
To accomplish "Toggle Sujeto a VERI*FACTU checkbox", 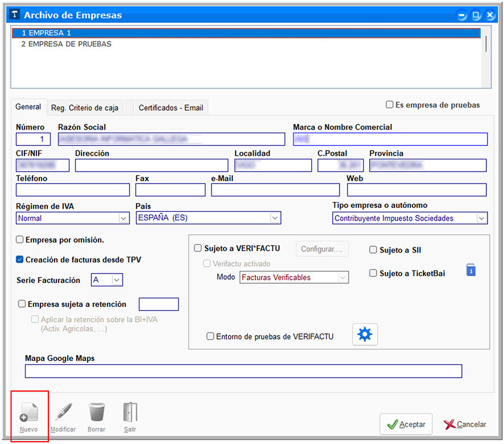I will [x=198, y=248].
